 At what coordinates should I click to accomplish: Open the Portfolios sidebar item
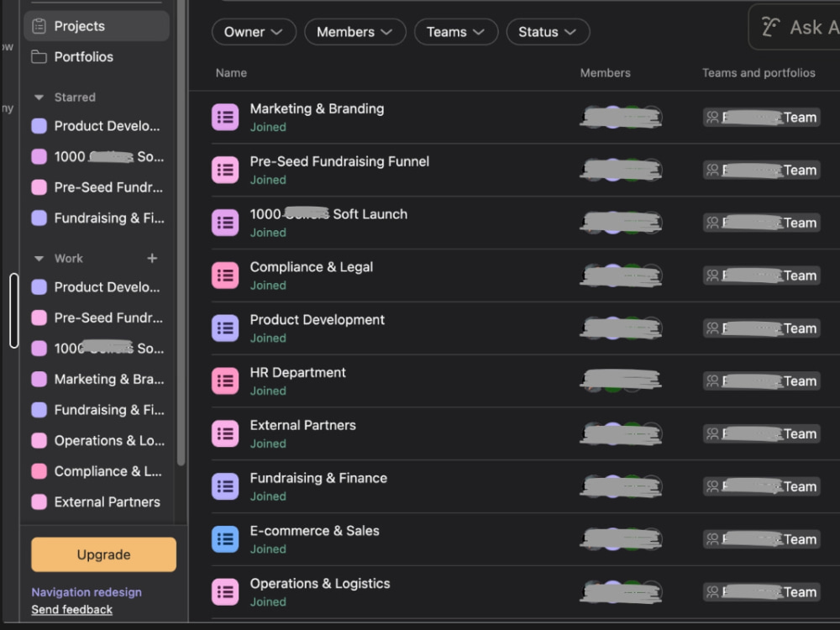[x=97, y=57]
